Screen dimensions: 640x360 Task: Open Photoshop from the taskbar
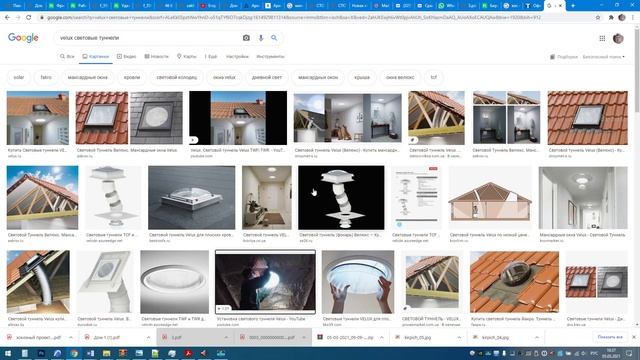(x=41, y=353)
